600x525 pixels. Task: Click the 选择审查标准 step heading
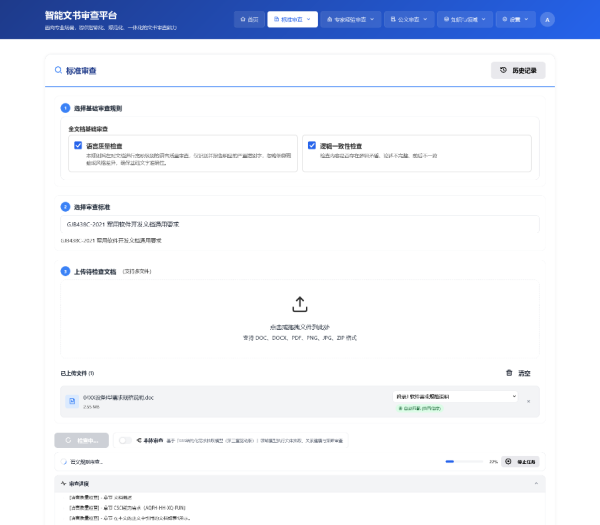92,207
